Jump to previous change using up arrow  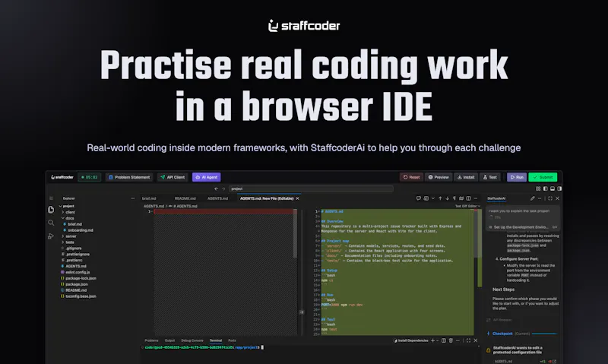tap(440, 198)
